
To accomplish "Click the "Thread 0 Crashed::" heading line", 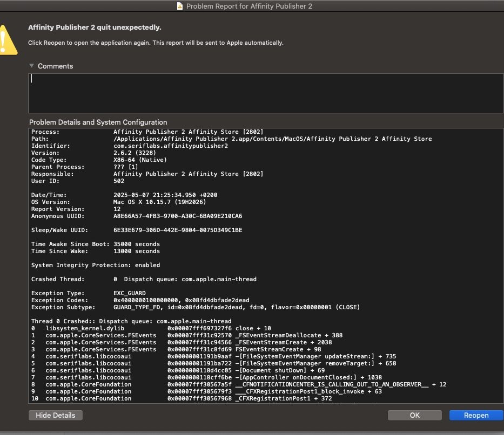I will coord(131,321).
